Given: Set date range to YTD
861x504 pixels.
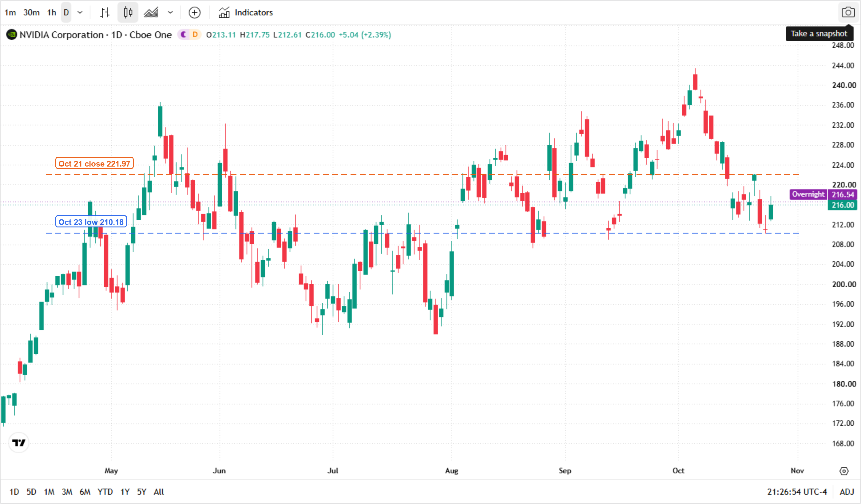Looking at the screenshot, I should click(x=105, y=492).
